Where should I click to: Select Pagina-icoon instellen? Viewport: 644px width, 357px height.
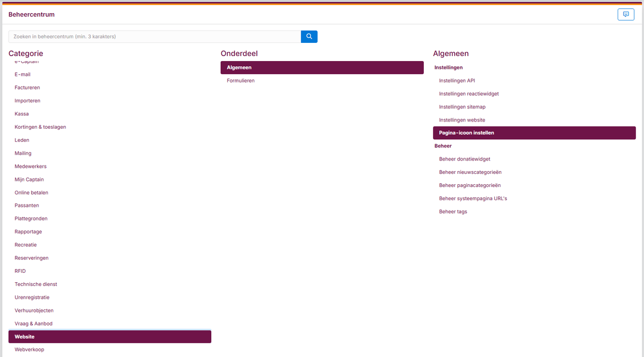[466, 133]
